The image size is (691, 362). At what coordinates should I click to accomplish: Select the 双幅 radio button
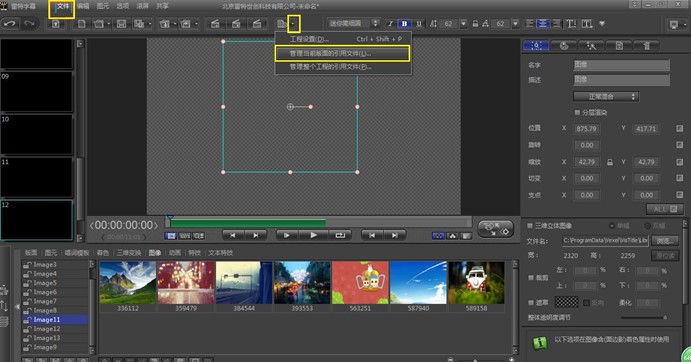647,226
